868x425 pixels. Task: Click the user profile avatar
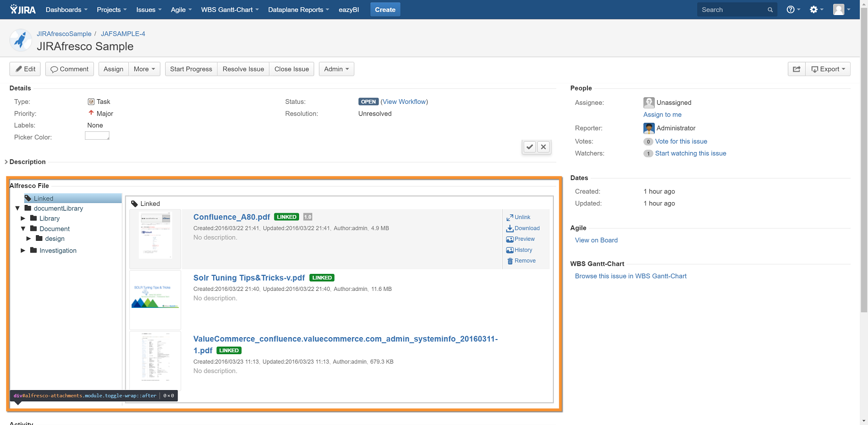(841, 9)
